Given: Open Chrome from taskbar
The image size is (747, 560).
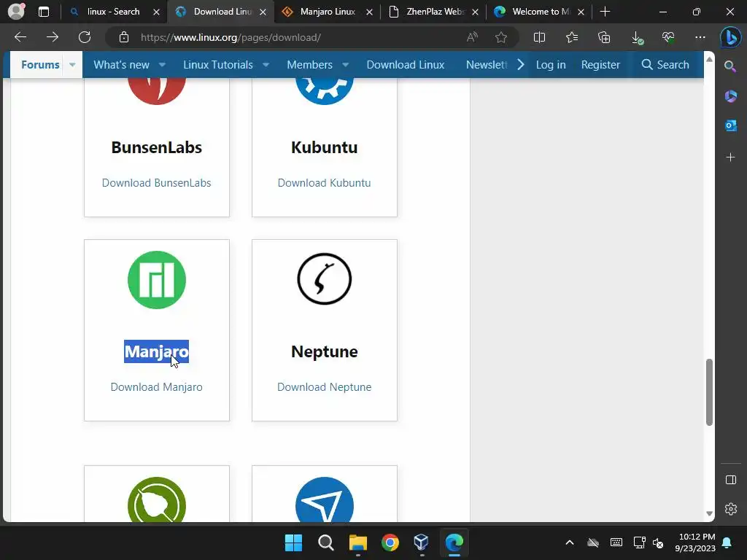Looking at the screenshot, I should click(x=390, y=542).
